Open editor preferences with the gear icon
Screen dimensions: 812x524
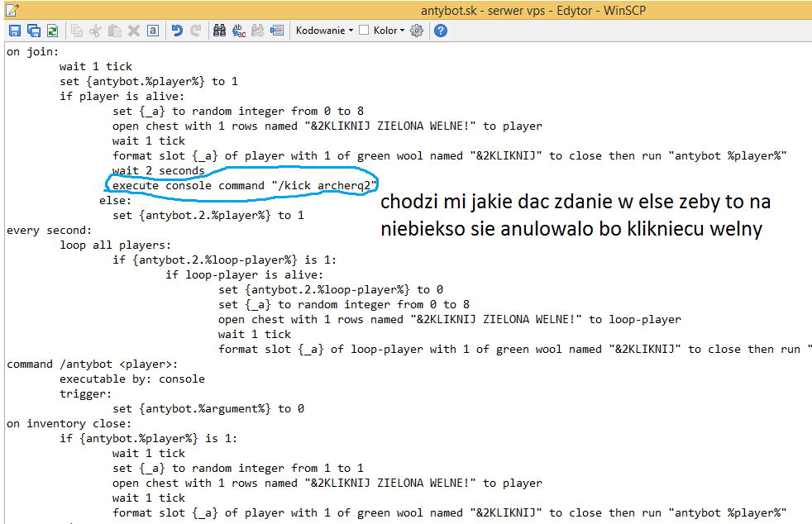pyautogui.click(x=417, y=31)
